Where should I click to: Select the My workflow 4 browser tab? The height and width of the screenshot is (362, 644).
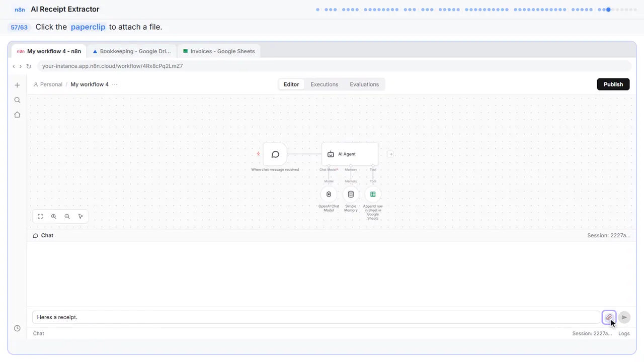[49, 51]
